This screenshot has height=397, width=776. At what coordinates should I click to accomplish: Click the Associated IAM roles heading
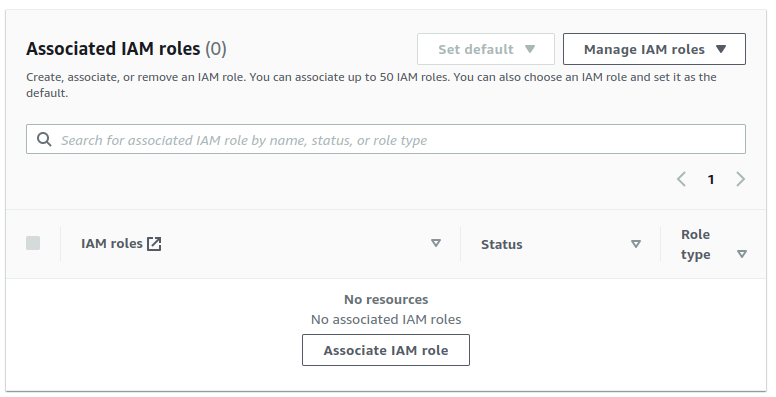[113, 49]
